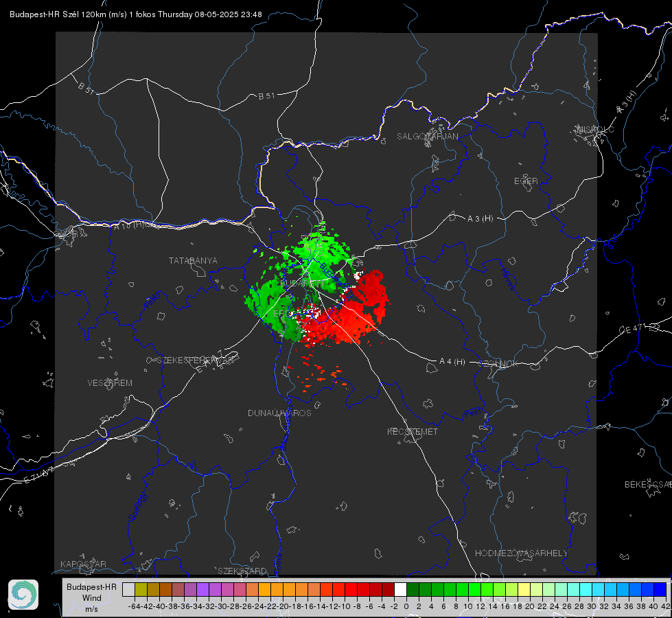Image resolution: width=672 pixels, height=618 pixels.
Task: Click the dark blue swatch at the 42 end
Action: tap(660, 589)
